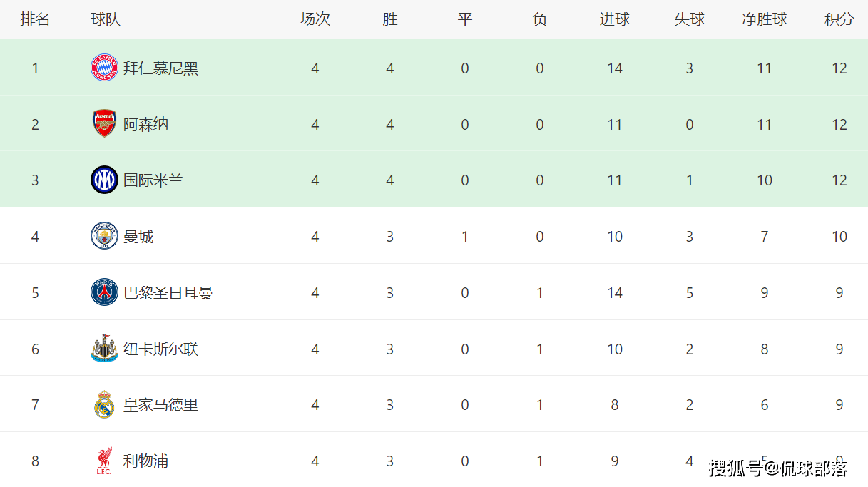Sort by the 净胜球 column header
868x487 pixels.
[765, 19]
